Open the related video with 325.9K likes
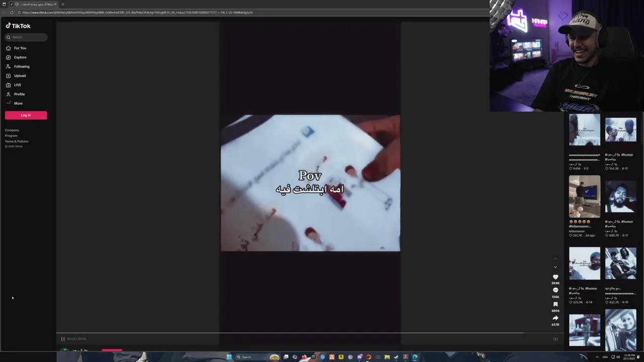644x362 pixels. click(x=585, y=263)
